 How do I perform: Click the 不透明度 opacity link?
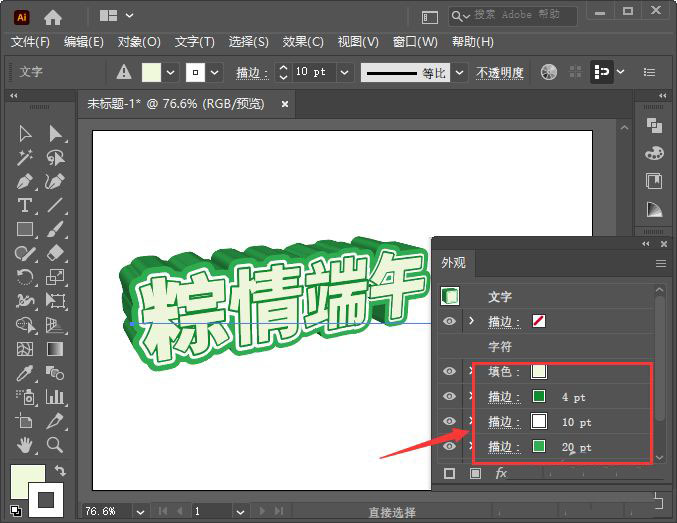[x=499, y=73]
